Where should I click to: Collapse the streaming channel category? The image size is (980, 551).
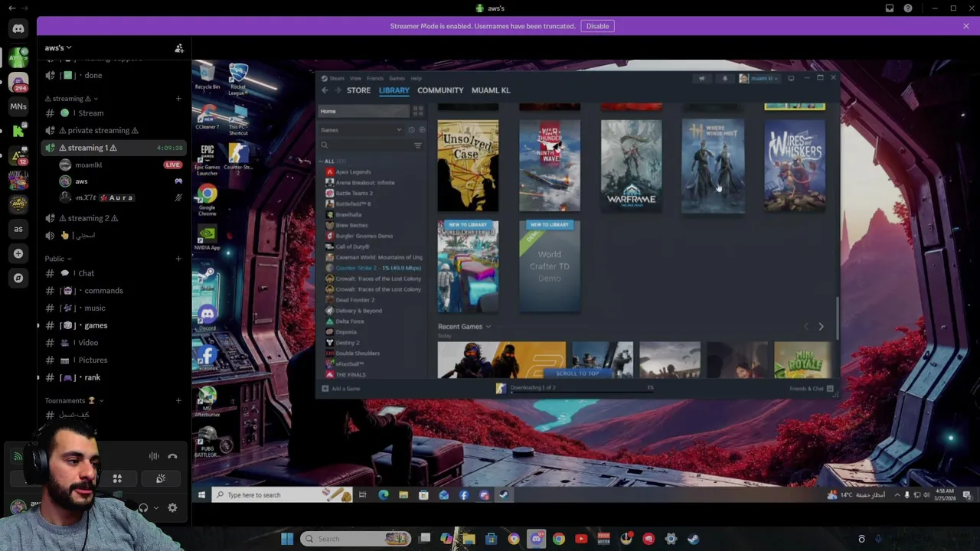click(x=71, y=99)
